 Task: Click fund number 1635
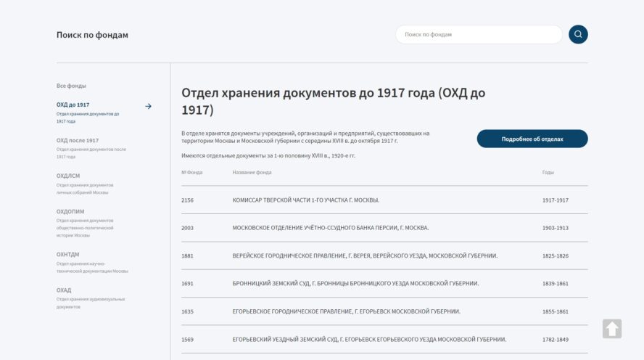click(187, 311)
